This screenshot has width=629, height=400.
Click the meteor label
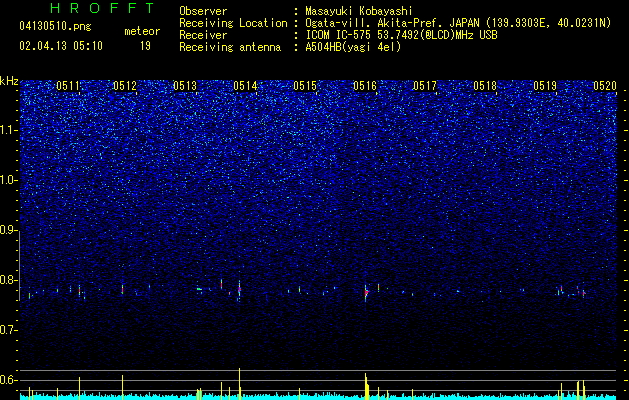pos(142,31)
